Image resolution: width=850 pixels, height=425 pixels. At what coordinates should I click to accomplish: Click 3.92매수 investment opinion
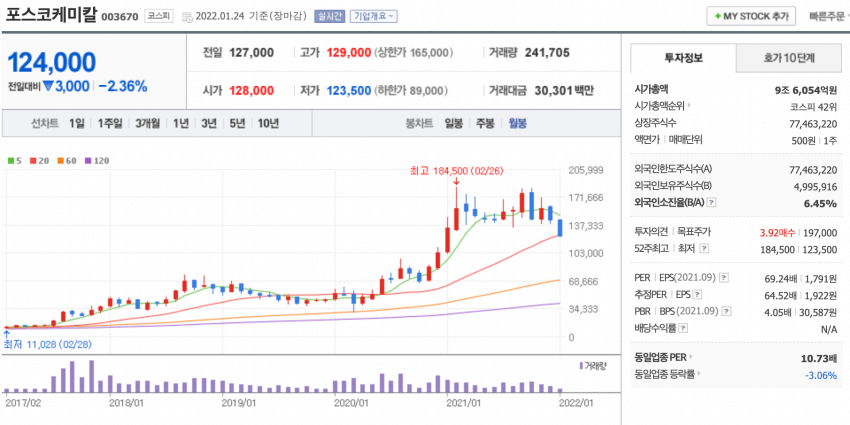point(777,233)
